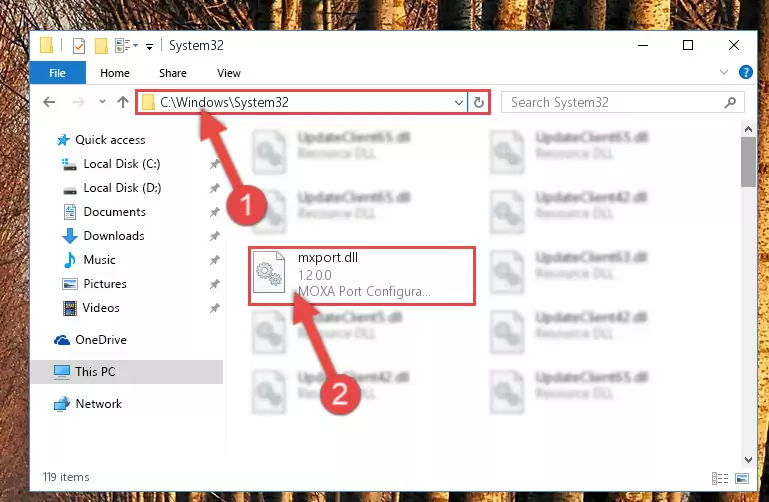Minimize the System32 window

coord(643,46)
